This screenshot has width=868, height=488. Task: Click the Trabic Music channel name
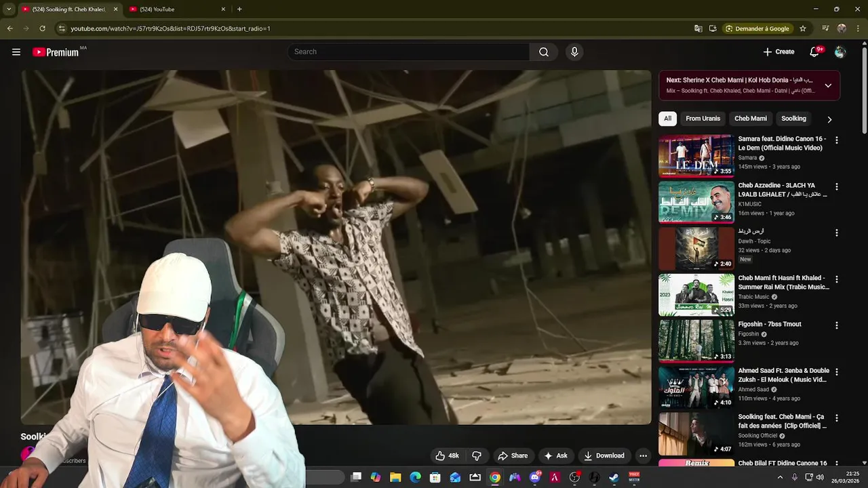pos(754,297)
